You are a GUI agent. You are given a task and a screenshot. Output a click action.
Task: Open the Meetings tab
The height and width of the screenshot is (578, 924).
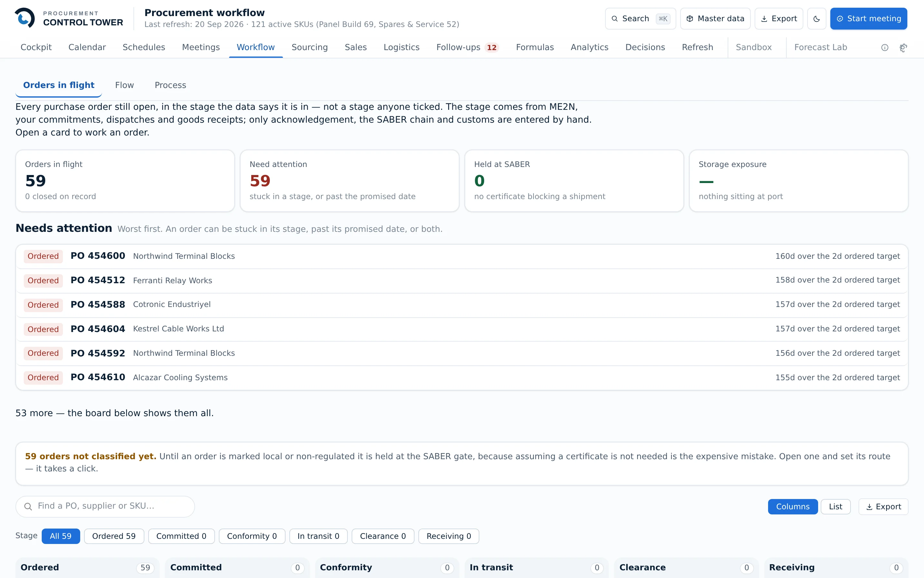pos(201,48)
